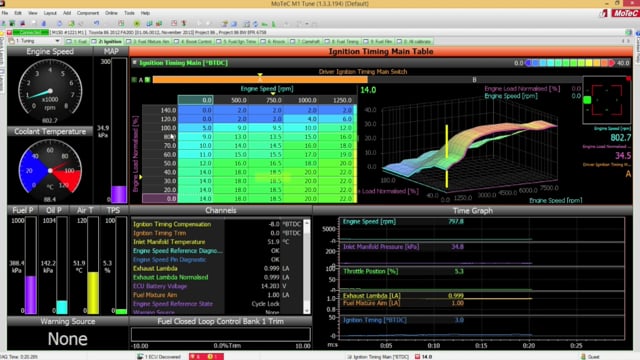Viewport: 640px width, 360px height.
Task: Open the Layout menu
Action: coord(50,13)
